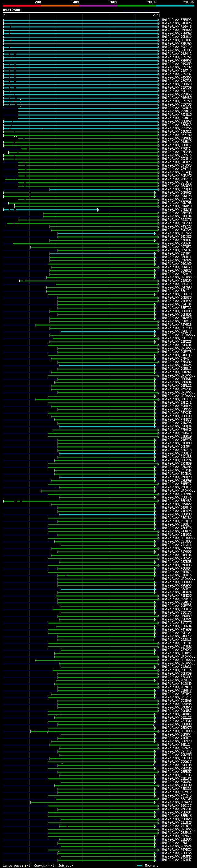The height and width of the screenshot is (868, 197).
Task: Select the UniRef100_A2W634 label
Action: pyautogui.click(x=177, y=243)
